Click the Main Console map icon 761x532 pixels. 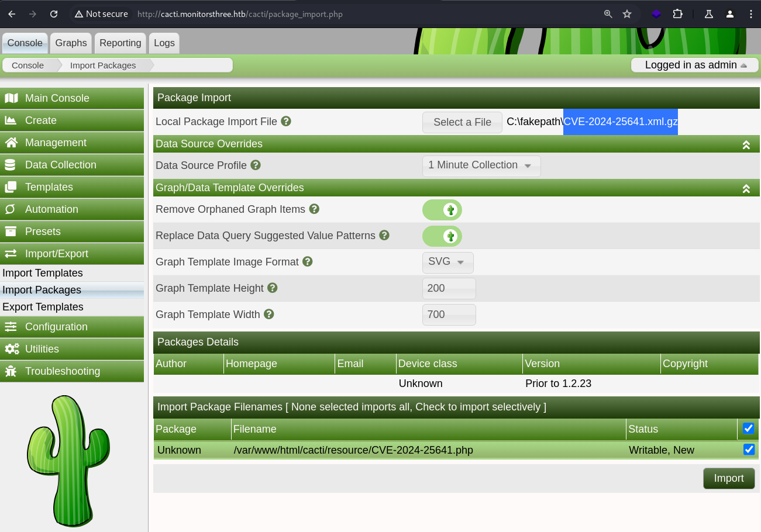pos(11,98)
